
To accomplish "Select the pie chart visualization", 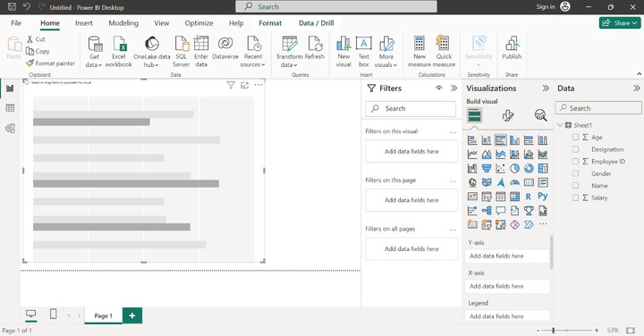I will pyautogui.click(x=514, y=168).
